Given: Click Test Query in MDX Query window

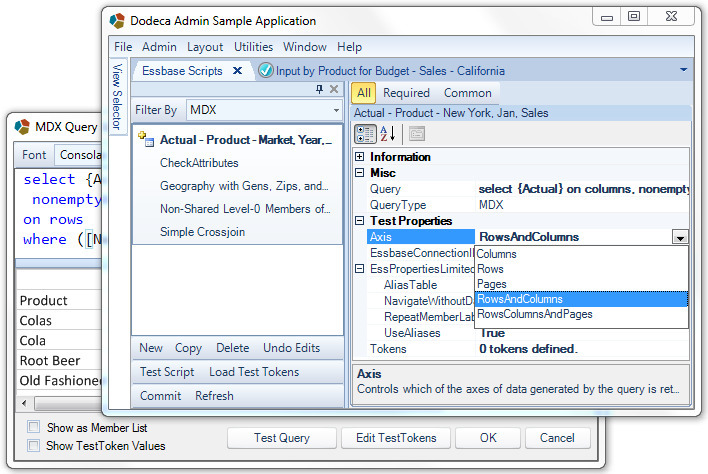Looking at the screenshot, I should pos(282,438).
